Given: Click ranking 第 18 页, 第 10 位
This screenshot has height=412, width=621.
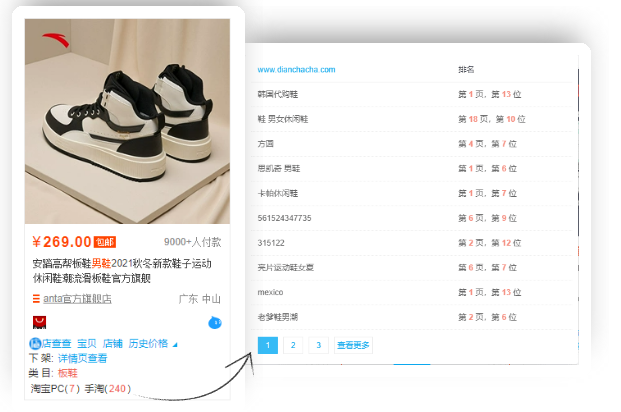Looking at the screenshot, I should click(492, 119).
